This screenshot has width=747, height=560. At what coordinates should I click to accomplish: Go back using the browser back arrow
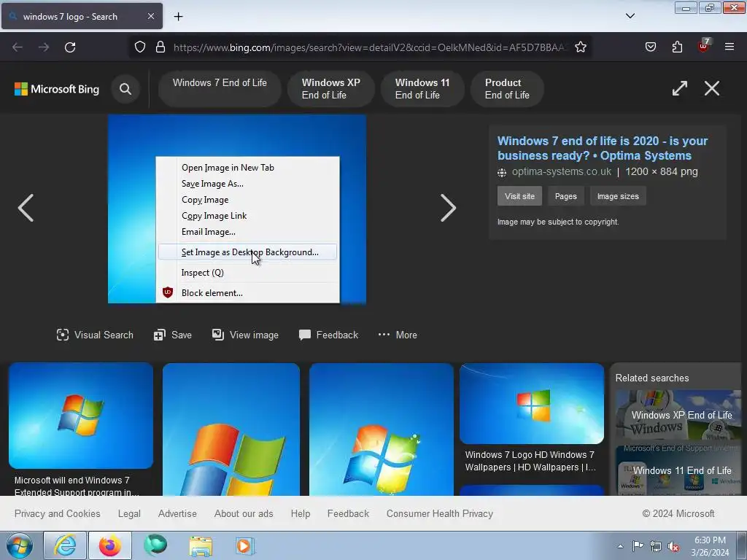pos(18,47)
